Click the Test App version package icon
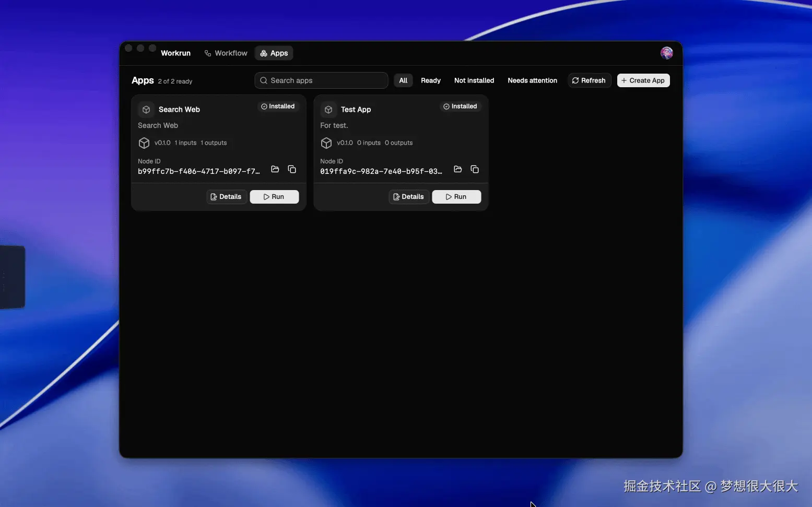This screenshot has height=507, width=812. pos(326,143)
